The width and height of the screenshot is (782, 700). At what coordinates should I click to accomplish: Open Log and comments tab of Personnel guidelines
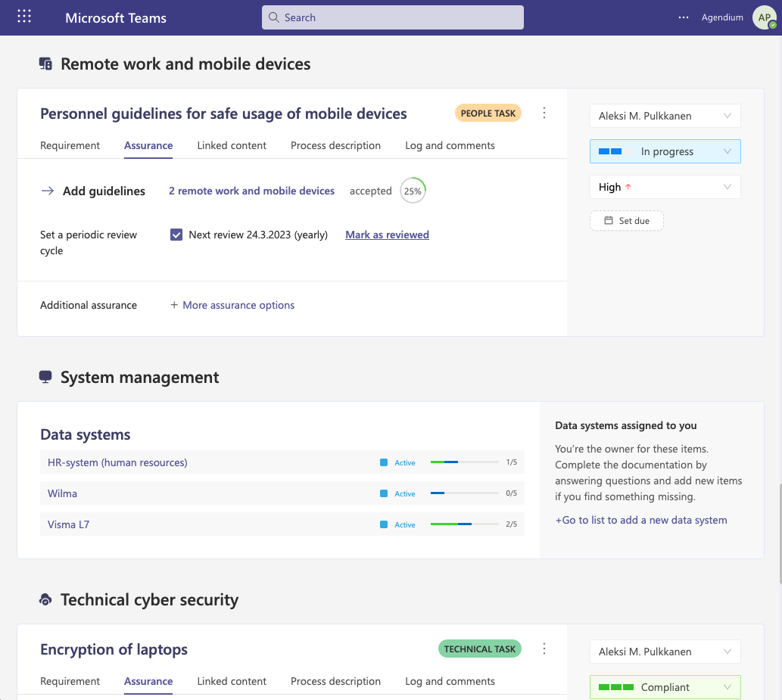pos(450,145)
